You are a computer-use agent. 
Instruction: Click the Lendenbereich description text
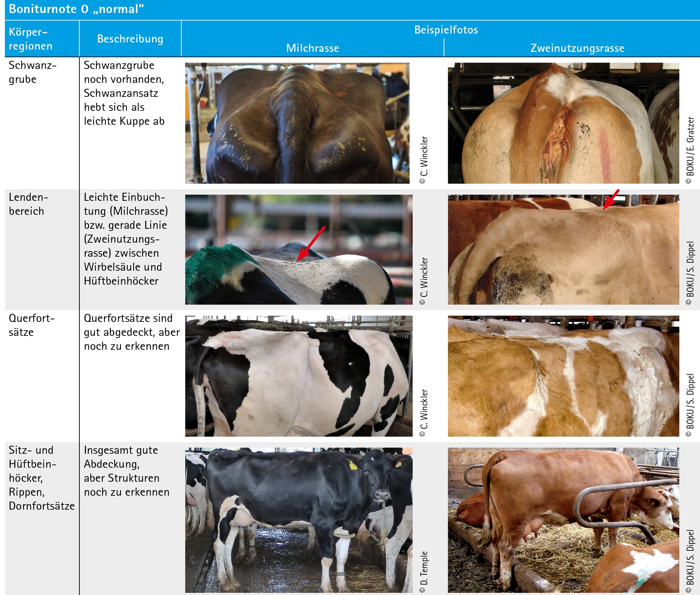[x=126, y=239]
